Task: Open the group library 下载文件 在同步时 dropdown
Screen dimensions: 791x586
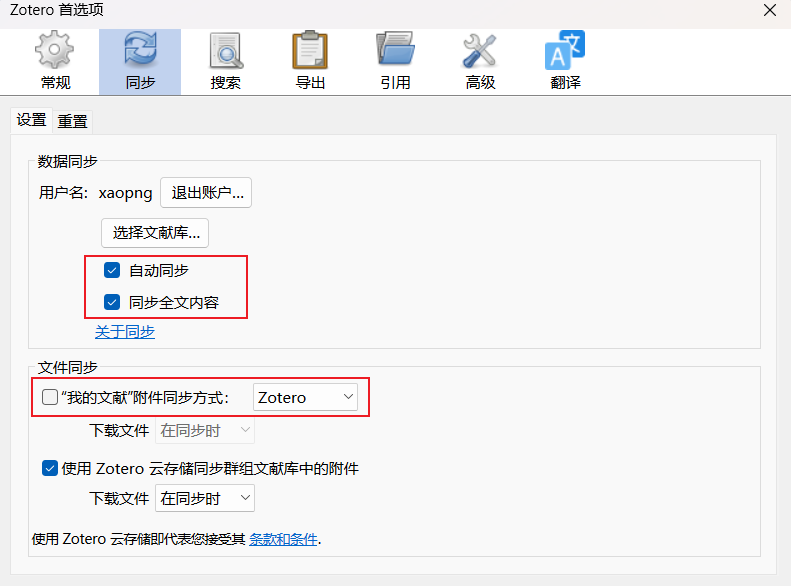Action: [x=205, y=498]
